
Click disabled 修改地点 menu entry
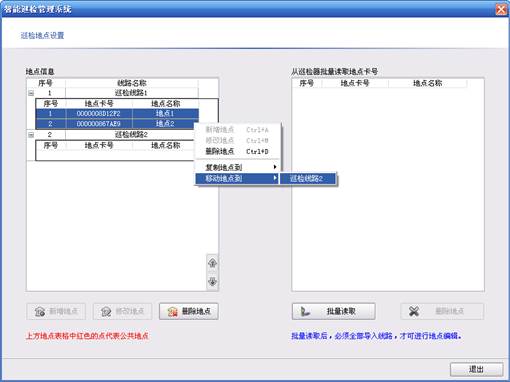(238, 140)
